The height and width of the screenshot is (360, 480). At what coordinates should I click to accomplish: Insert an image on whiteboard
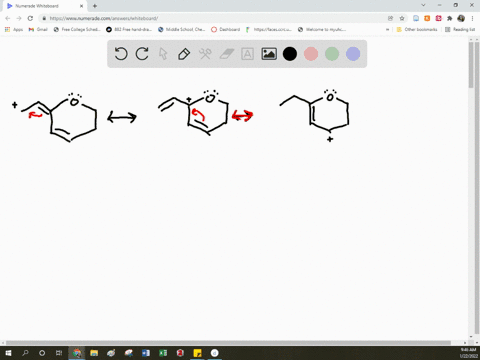(269, 54)
